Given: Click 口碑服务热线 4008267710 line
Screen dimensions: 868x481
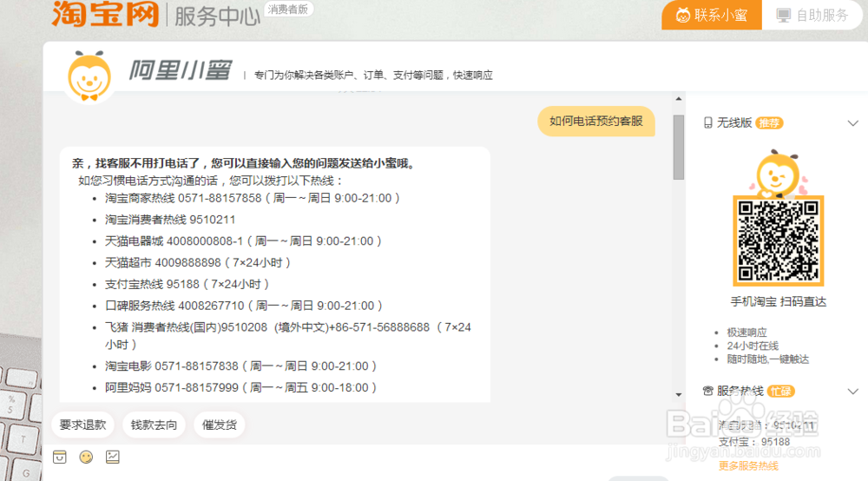Looking at the screenshot, I should [244, 306].
